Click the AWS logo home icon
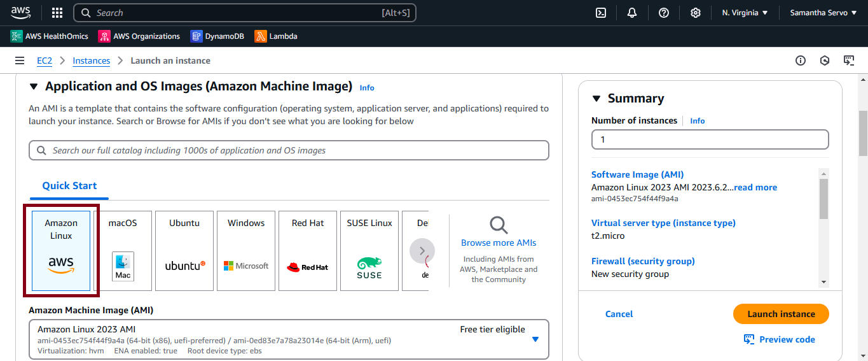The width and height of the screenshot is (868, 361). tap(20, 13)
